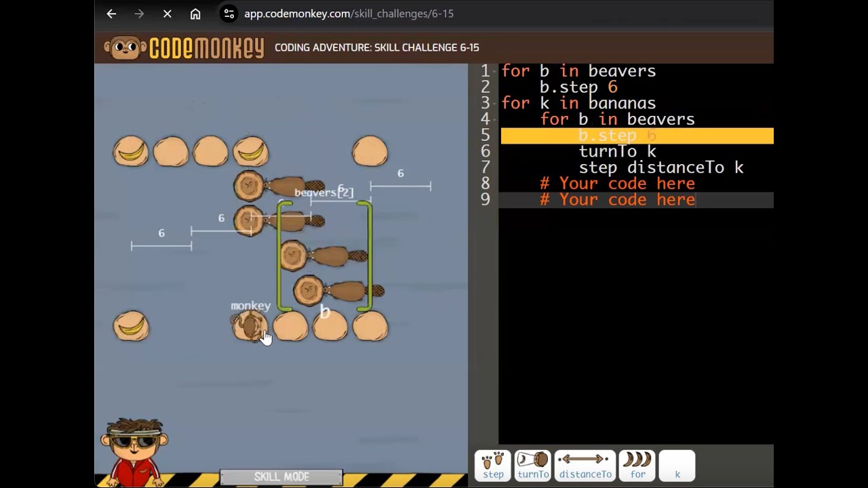Insert the step command block
868x488 pixels.
493,466
